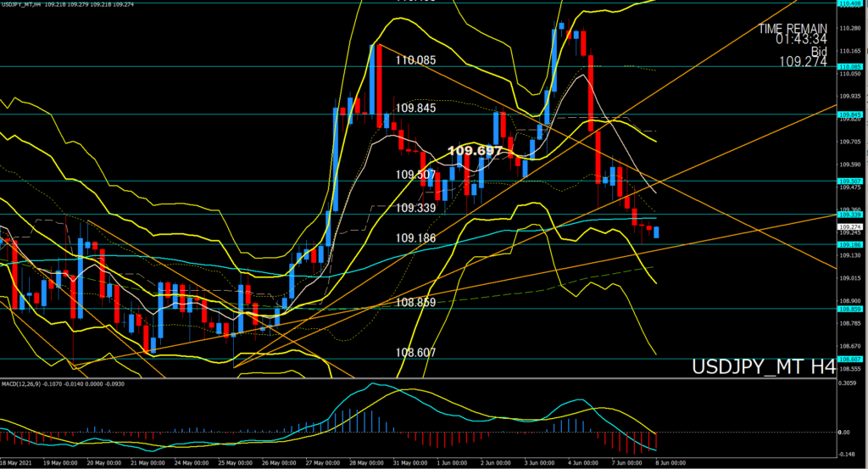Click the 108.900 price axis tick
Screen dimensions: 868x469
pos(849,301)
